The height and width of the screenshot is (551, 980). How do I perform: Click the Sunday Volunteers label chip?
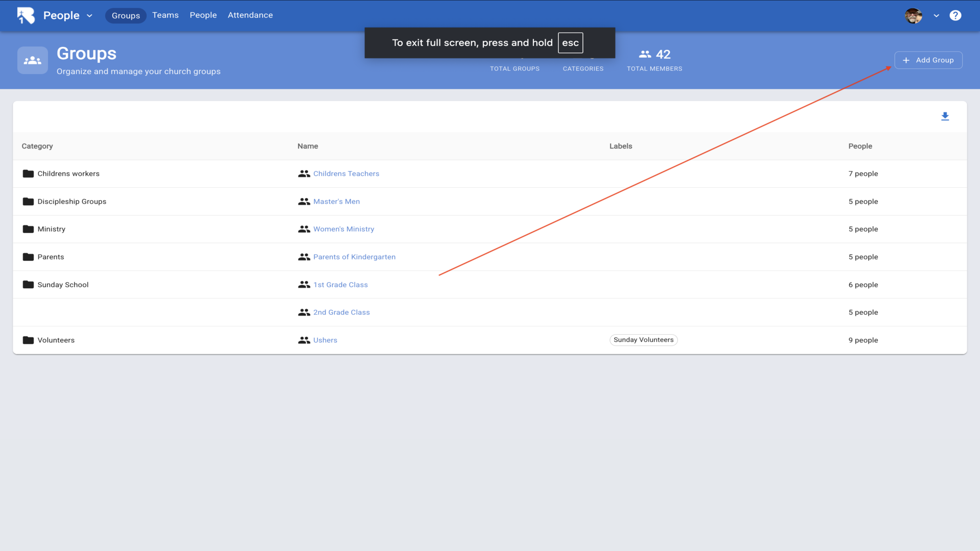643,340
